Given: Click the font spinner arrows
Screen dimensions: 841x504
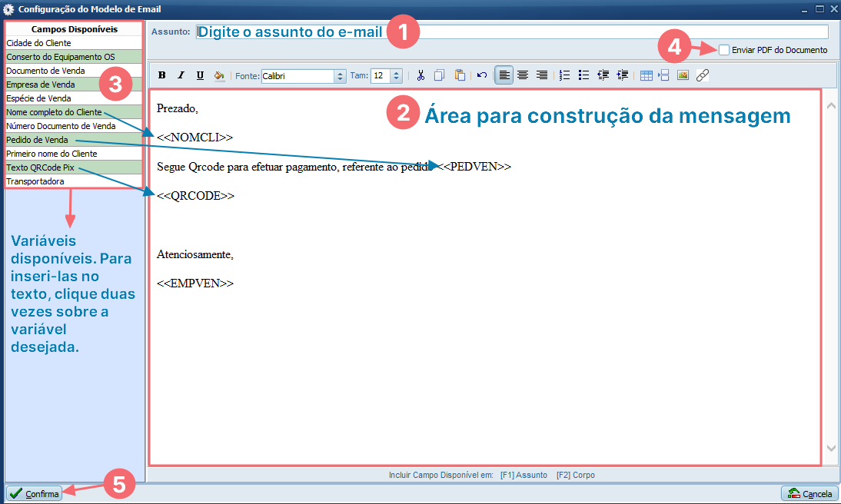Looking at the screenshot, I should pos(340,76).
